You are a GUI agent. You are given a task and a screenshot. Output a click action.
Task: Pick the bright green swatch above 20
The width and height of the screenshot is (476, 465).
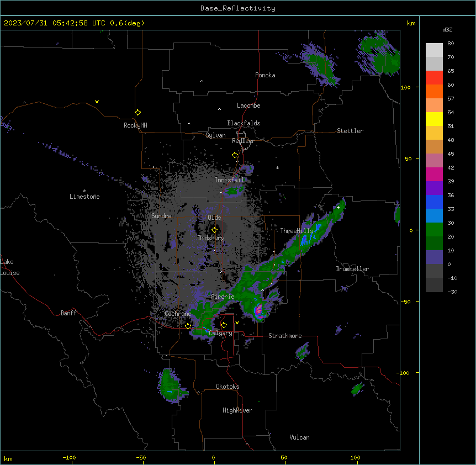[434, 230]
